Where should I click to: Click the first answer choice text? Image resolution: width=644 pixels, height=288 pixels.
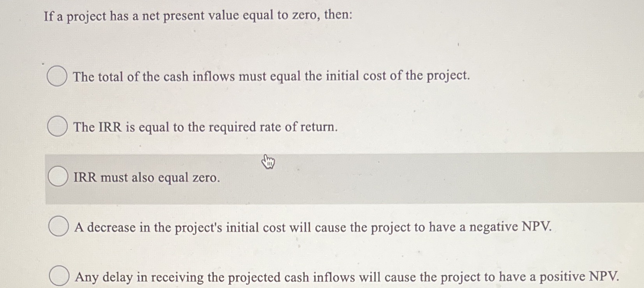pyautogui.click(x=272, y=76)
